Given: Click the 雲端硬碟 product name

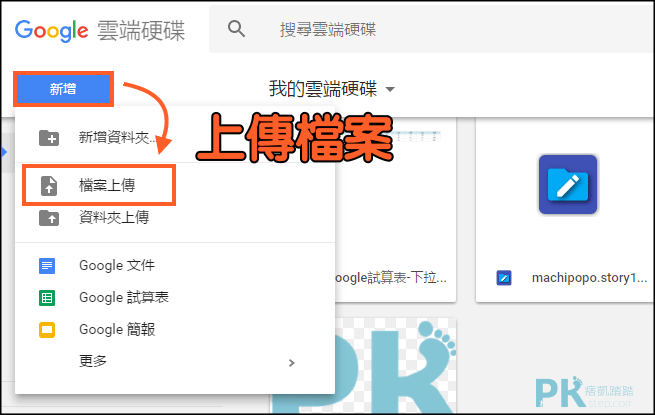Looking at the screenshot, I should point(141,31).
